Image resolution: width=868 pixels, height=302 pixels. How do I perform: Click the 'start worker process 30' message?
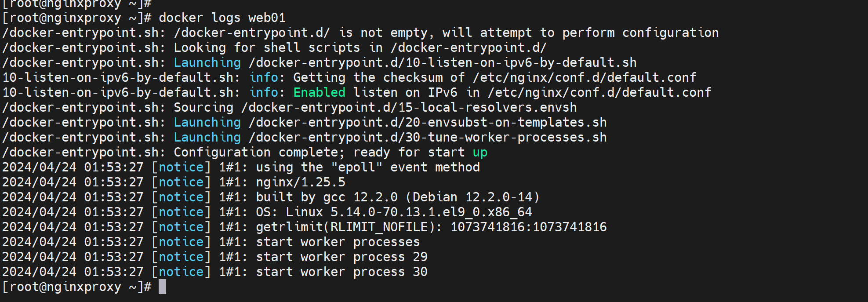click(x=341, y=272)
